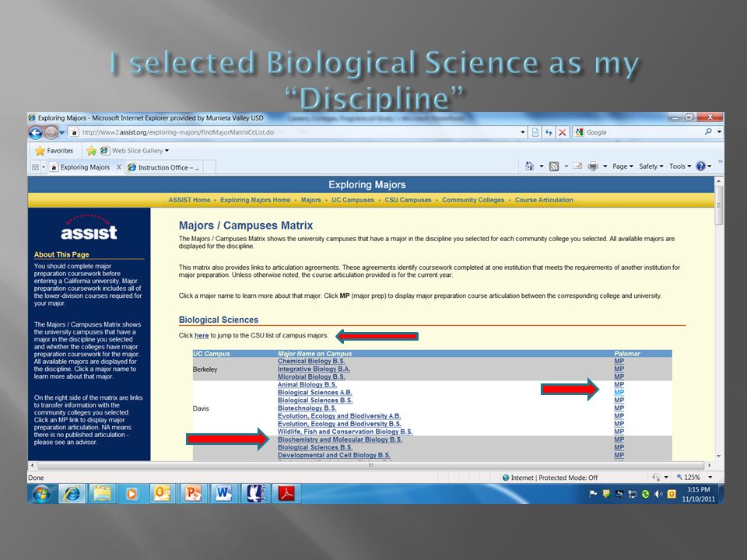Click the browser Forward button
747x560 pixels.
tap(51, 132)
